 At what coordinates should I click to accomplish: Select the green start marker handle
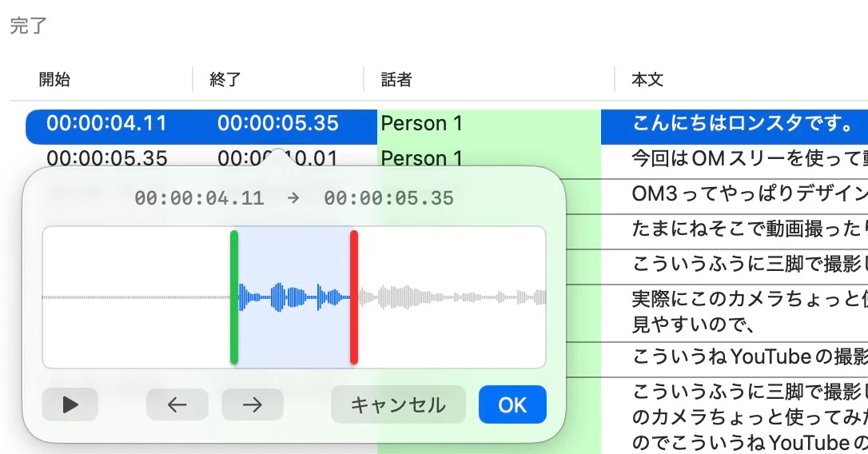click(234, 297)
